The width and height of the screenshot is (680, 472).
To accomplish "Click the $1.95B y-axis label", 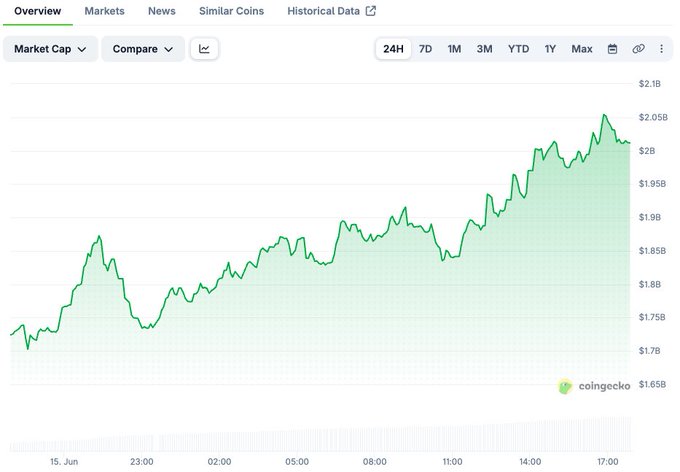I will click(x=652, y=184).
